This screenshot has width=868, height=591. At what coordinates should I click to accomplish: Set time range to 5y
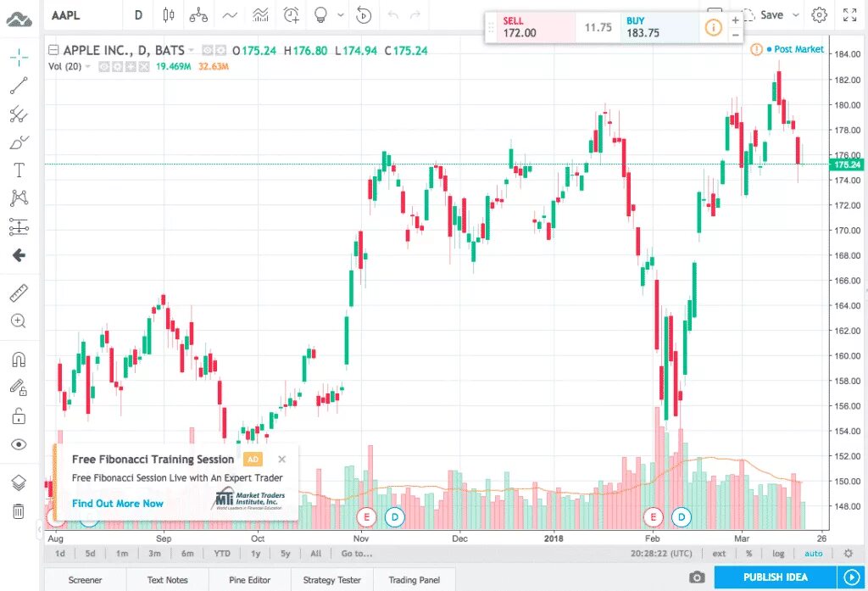point(285,554)
